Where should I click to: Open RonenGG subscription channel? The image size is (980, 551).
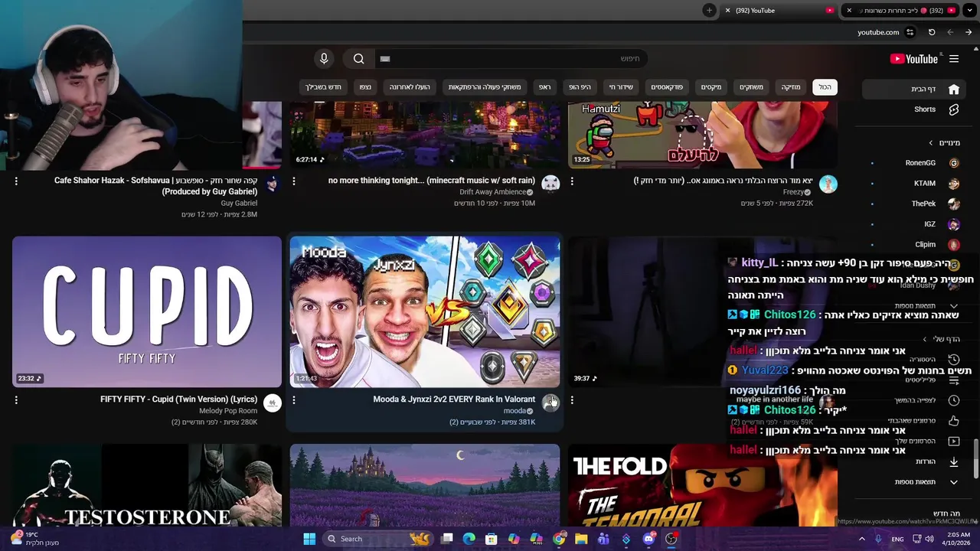pos(913,163)
